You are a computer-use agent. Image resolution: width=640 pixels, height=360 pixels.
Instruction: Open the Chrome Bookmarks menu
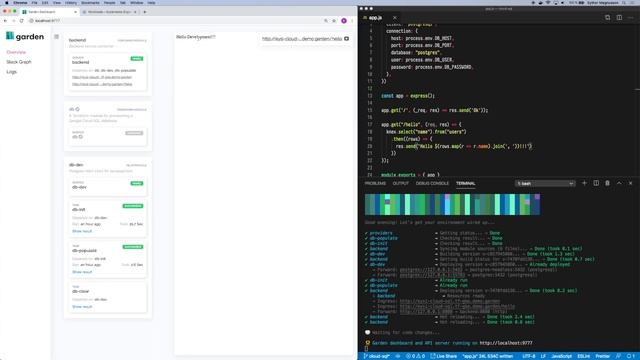click(90, 2)
